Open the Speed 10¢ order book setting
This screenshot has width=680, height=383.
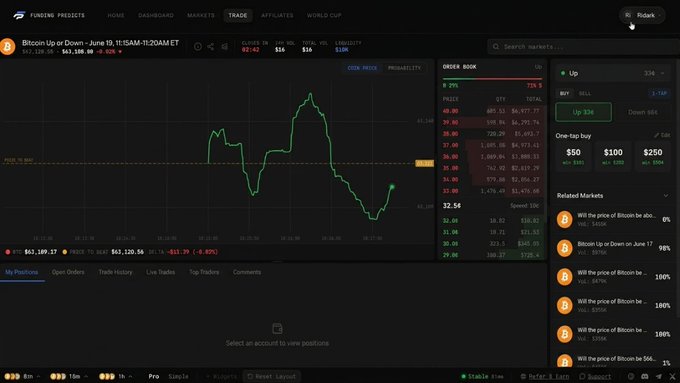(524, 206)
